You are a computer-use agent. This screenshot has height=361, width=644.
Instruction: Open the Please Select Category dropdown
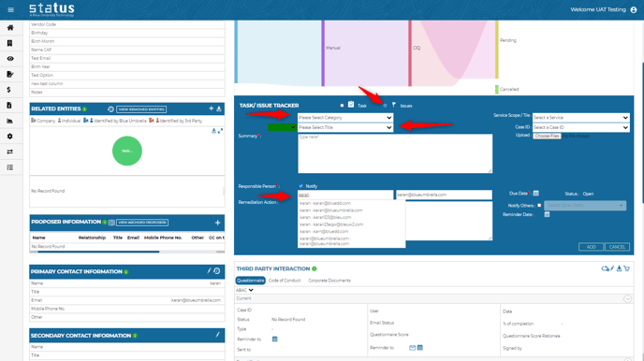345,117
